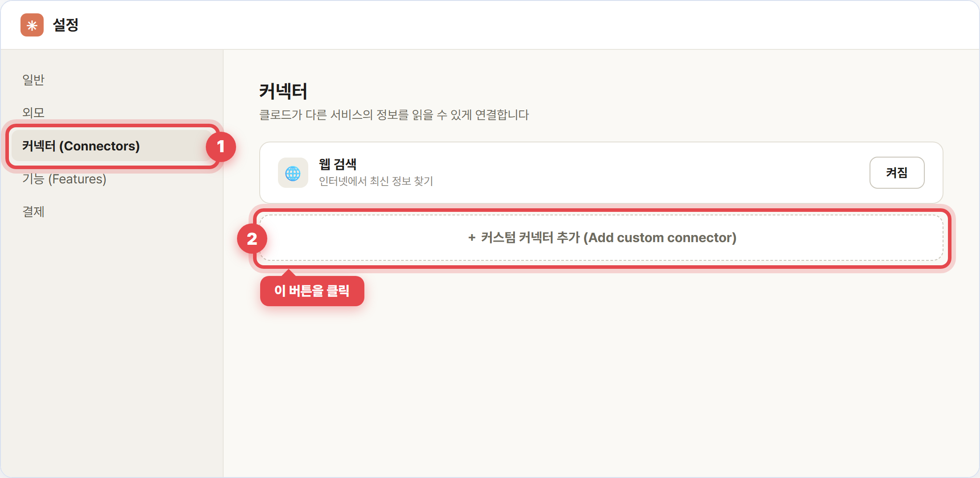
Task: Click the 웹 검색 connector title
Action: 338,164
